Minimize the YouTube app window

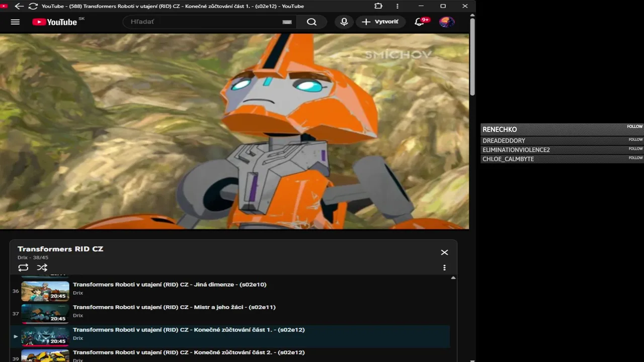tap(422, 6)
